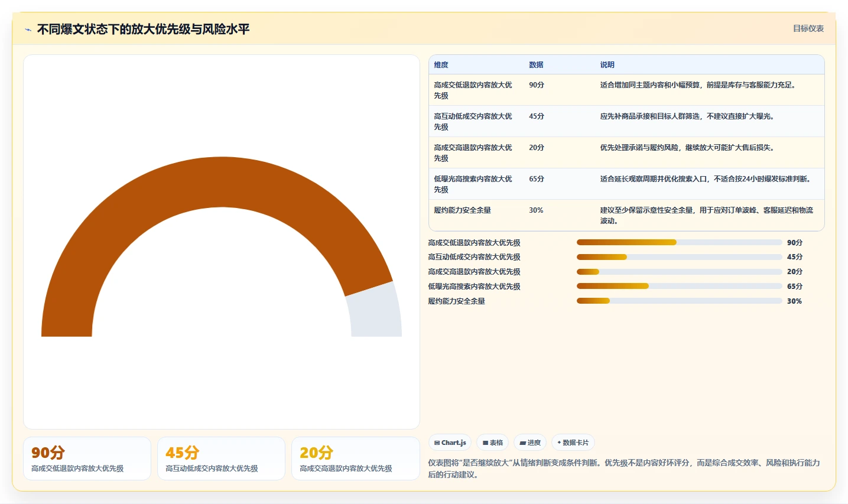Click the 65分 value beside the progress bar
The width and height of the screenshot is (848, 504).
click(x=795, y=287)
